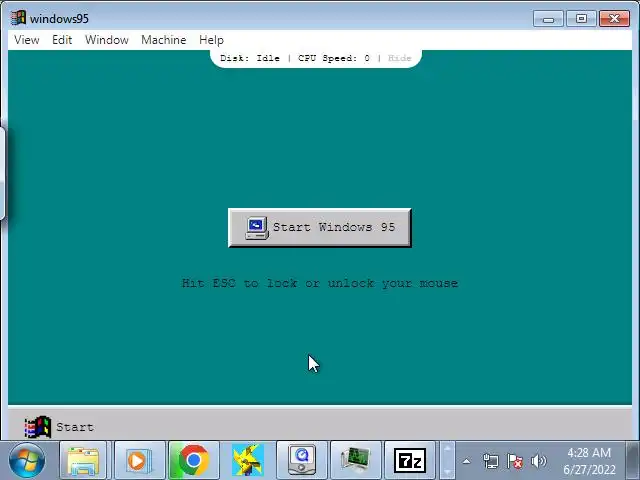This screenshot has width=640, height=480.
Task: Open the yellow star app on the taskbar
Action: tap(247, 461)
